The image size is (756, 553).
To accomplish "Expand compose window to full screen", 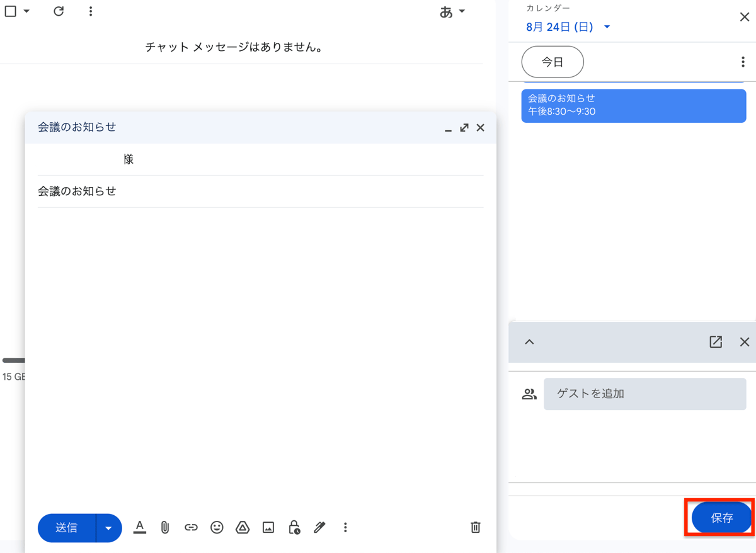I will [x=464, y=127].
